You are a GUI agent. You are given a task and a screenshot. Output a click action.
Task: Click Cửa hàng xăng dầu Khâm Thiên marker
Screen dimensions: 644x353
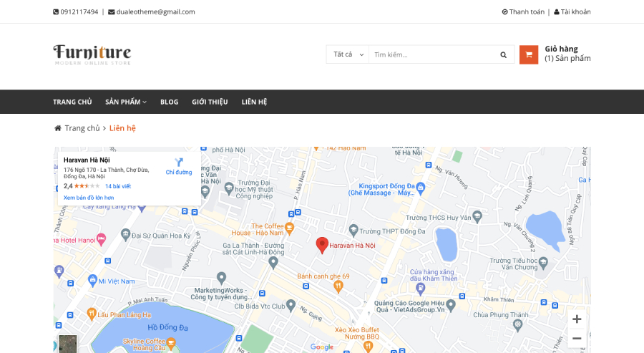click(x=420, y=289)
